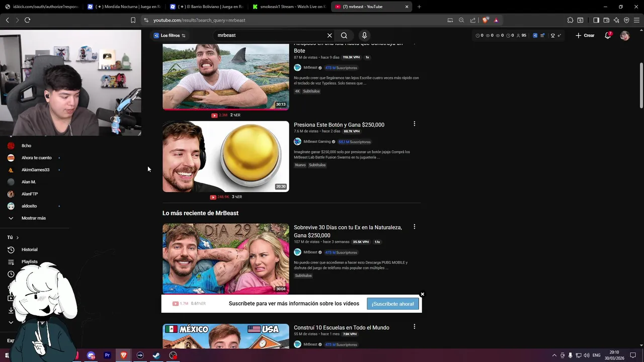Open Alan M. subscription channel
The width and height of the screenshot is (644, 362).
click(29, 182)
